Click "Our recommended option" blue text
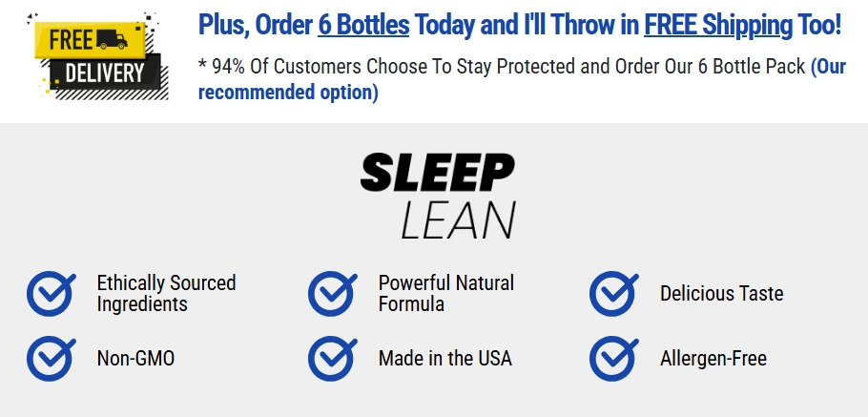Image resolution: width=868 pixels, height=417 pixels. pos(288,93)
